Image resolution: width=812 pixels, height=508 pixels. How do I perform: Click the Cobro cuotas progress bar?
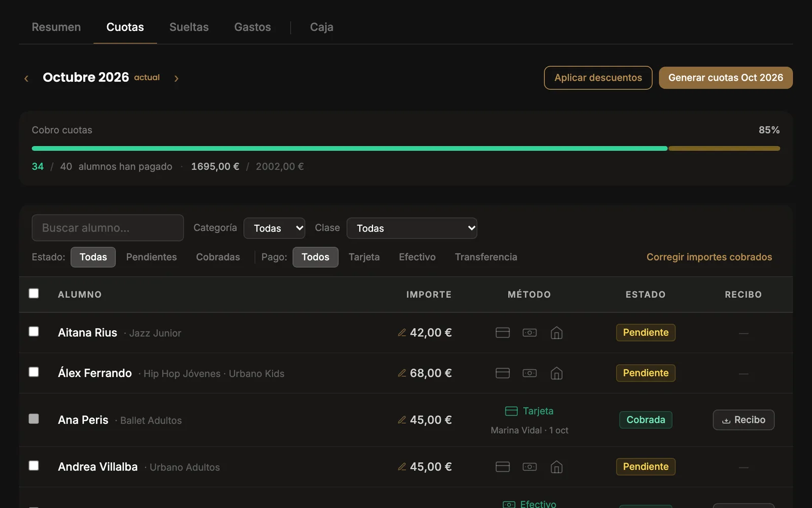pyautogui.click(x=405, y=148)
